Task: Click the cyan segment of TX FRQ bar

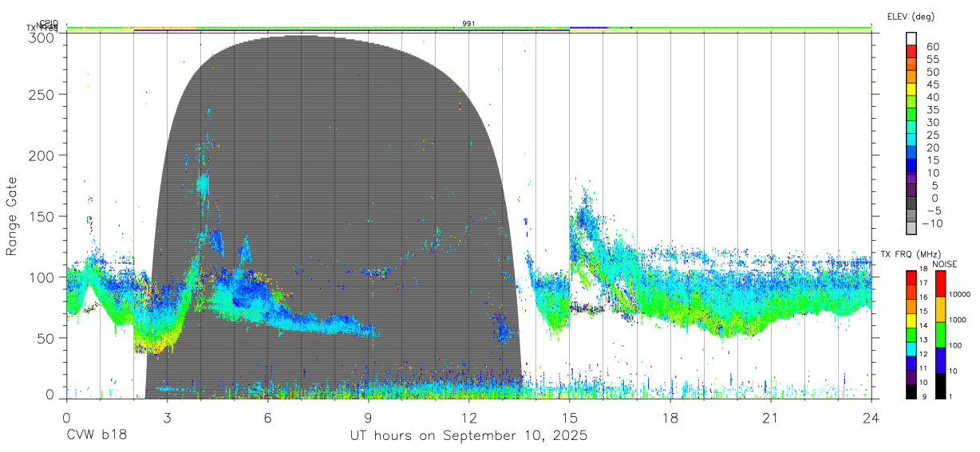Action: point(911,351)
